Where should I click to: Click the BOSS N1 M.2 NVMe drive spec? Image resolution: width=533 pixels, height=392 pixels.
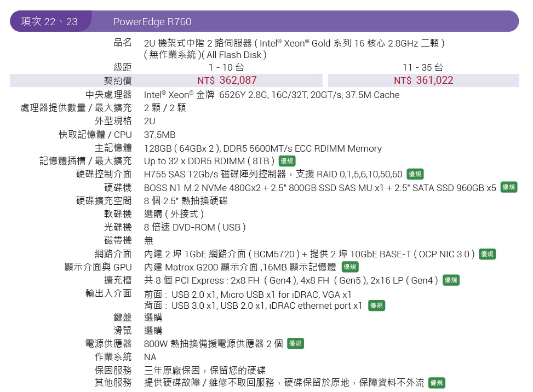320,188
